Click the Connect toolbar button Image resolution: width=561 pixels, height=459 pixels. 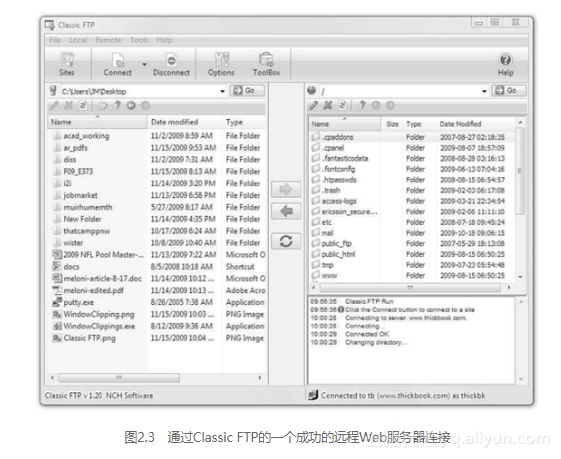coord(118,64)
